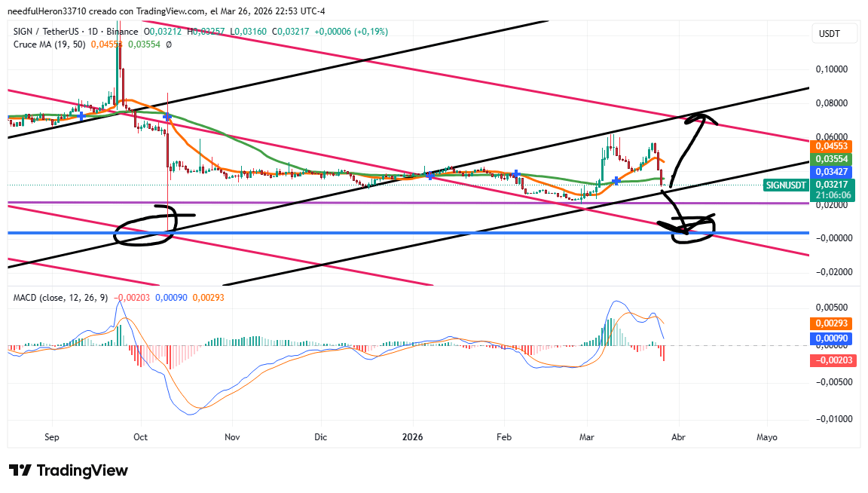Click the Dic label on time axis
868x493 pixels.
[x=320, y=437]
